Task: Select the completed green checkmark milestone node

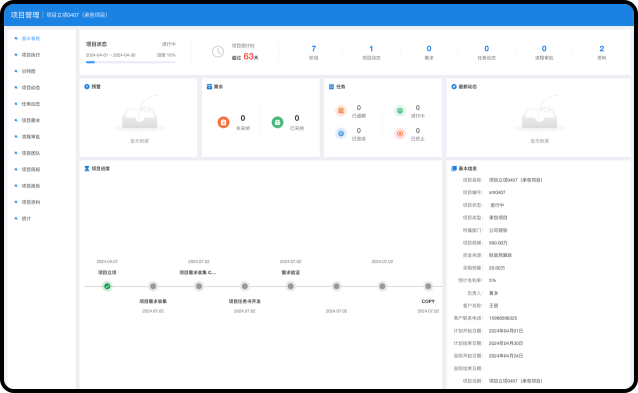Action: pos(107,286)
